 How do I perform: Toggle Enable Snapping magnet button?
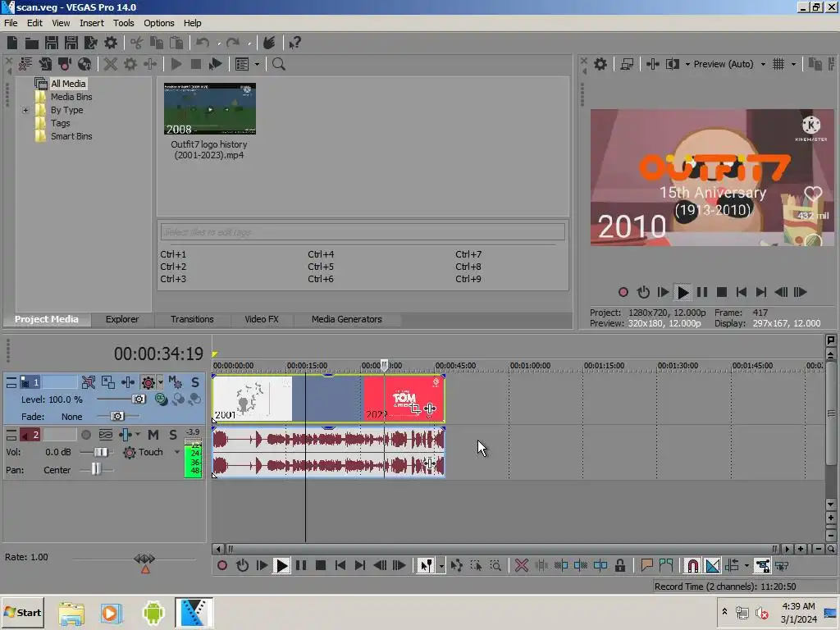point(692,566)
